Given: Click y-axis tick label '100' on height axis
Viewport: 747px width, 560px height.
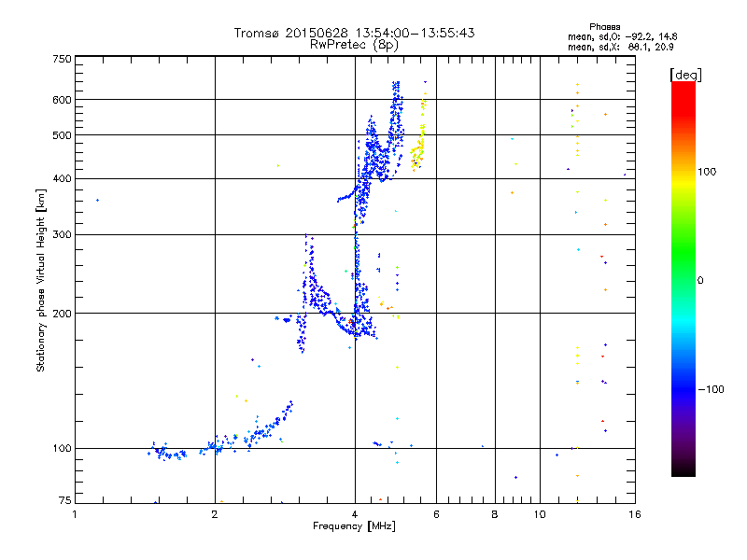Looking at the screenshot, I should (62, 449).
